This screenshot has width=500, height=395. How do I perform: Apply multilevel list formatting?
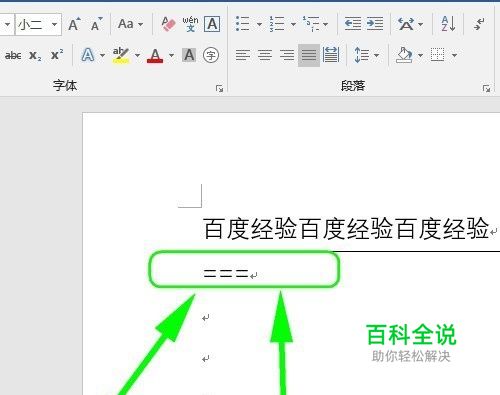(x=311, y=24)
